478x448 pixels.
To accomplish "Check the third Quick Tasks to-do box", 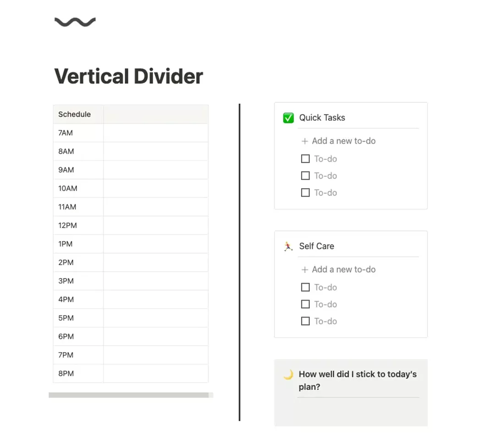I will 305,192.
